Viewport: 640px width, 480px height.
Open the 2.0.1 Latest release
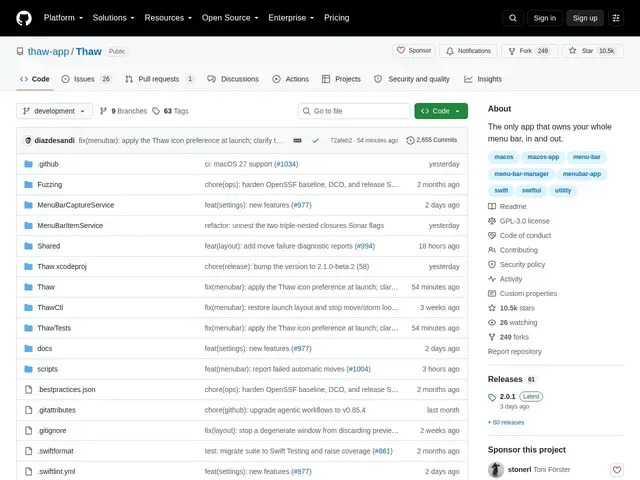pos(516,396)
